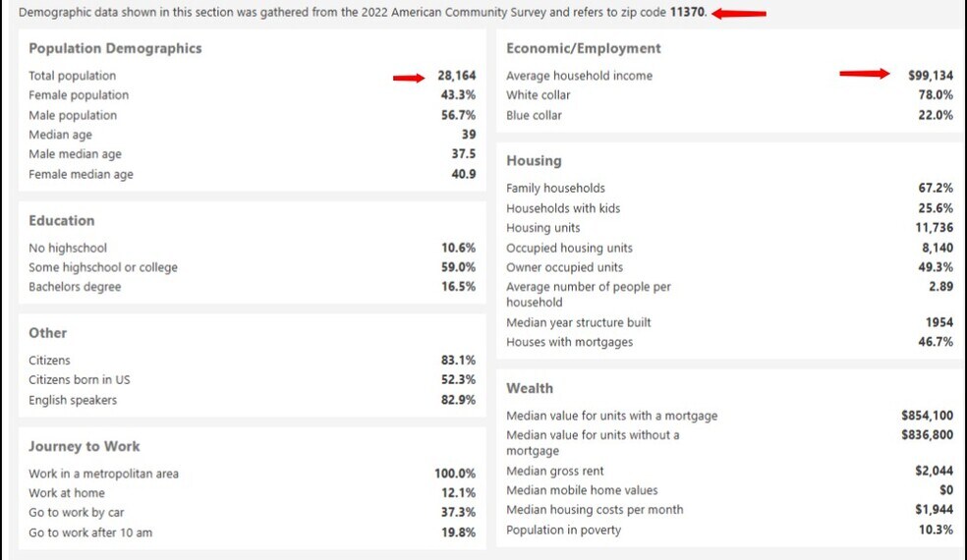Select the Total population value 28,164
The width and height of the screenshot is (967, 560).
click(x=457, y=76)
